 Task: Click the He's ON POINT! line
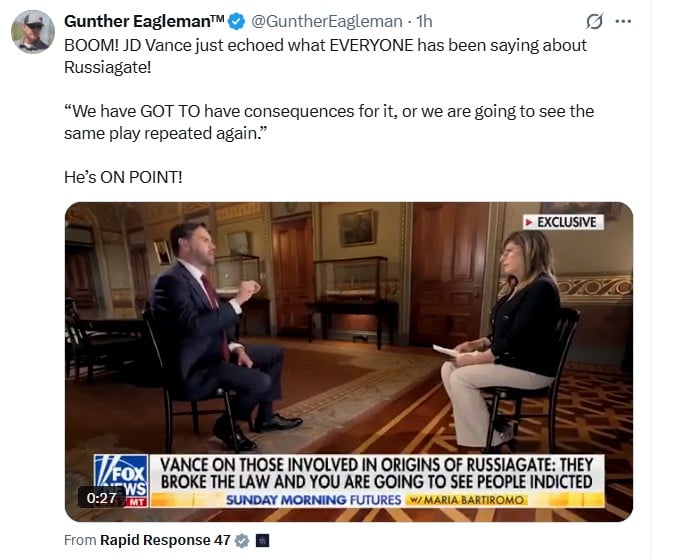click(x=123, y=177)
